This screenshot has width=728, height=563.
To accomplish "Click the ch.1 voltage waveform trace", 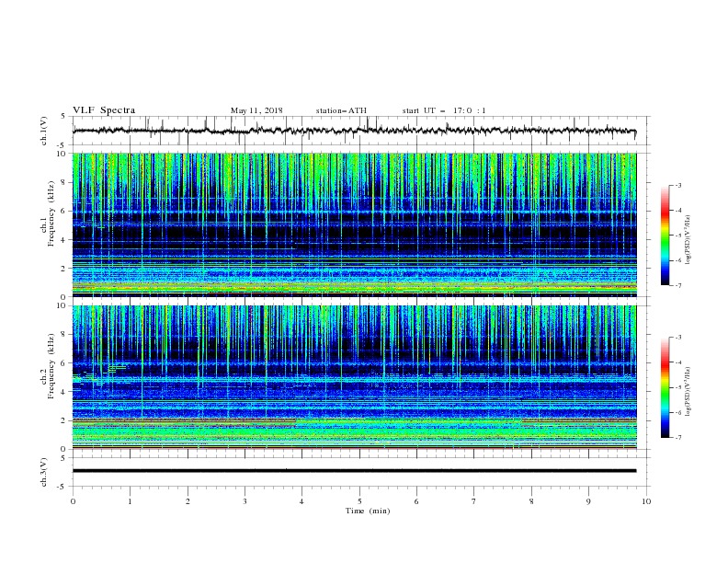I will pyautogui.click(x=354, y=131).
